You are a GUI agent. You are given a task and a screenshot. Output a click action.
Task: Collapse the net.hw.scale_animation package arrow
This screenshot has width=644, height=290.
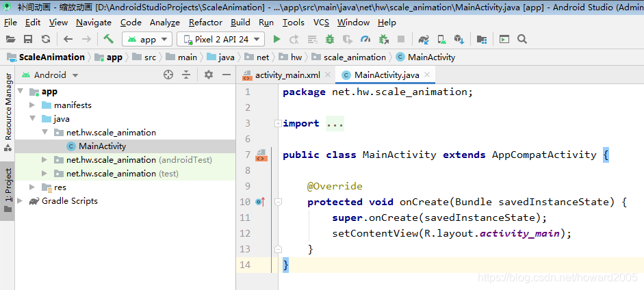44,132
